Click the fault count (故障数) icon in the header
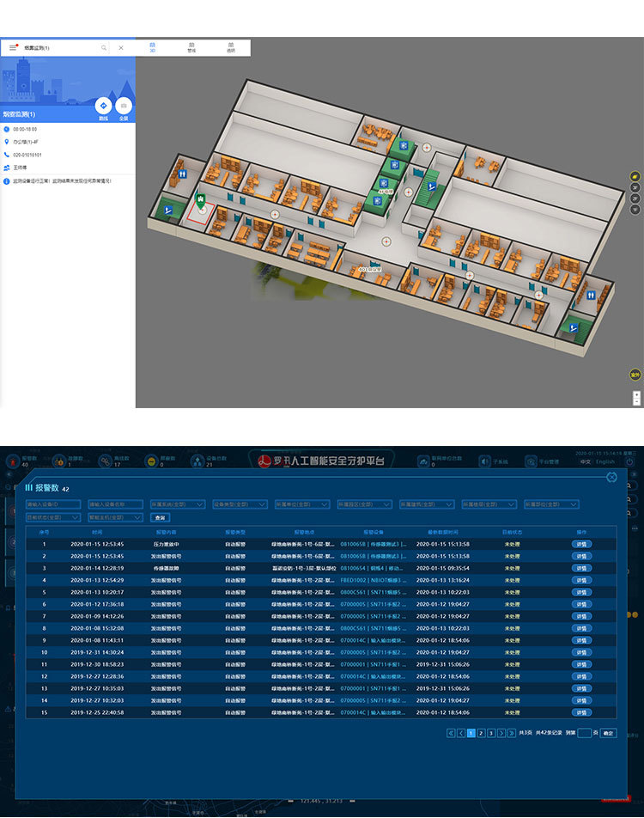The image size is (644, 818). [x=59, y=461]
